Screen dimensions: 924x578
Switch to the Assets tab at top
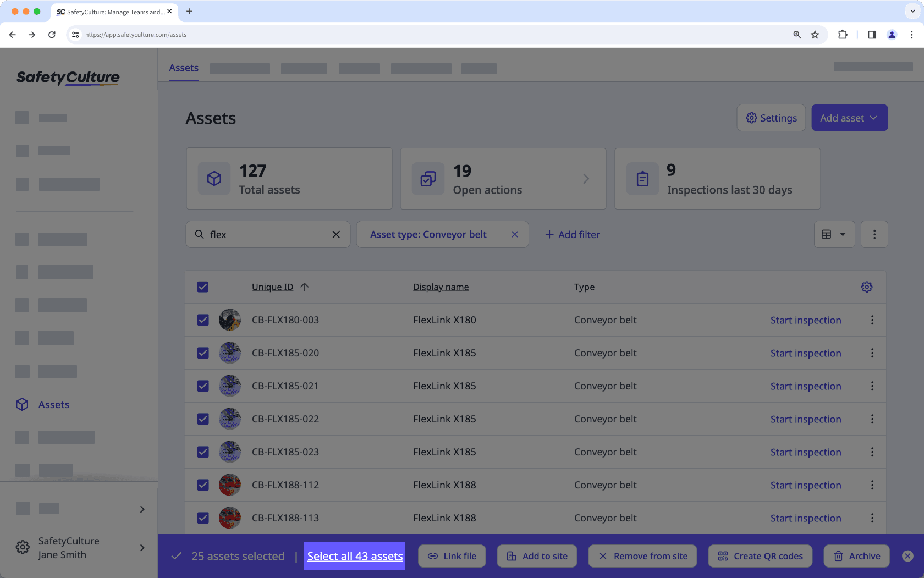click(x=183, y=68)
